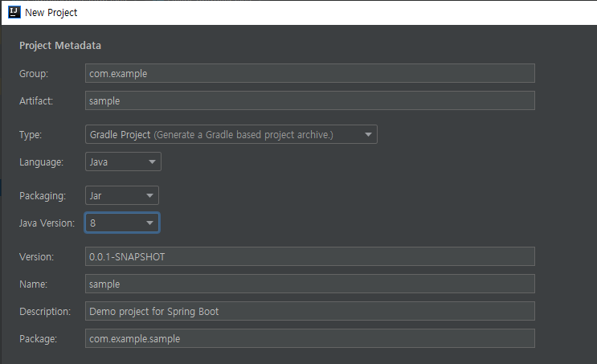Viewport: 597px width, 364px height.
Task: Click the Group input field containing com.example
Action: 310,73
